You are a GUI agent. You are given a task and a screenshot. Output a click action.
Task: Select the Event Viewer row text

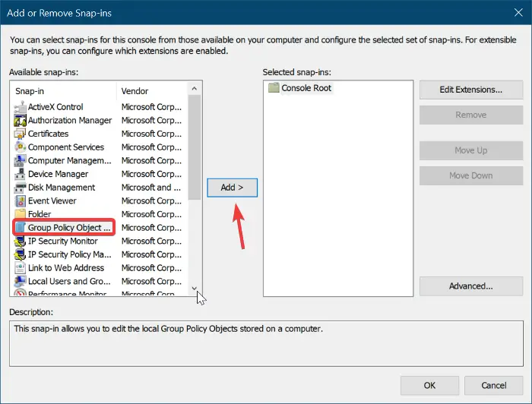(x=52, y=201)
